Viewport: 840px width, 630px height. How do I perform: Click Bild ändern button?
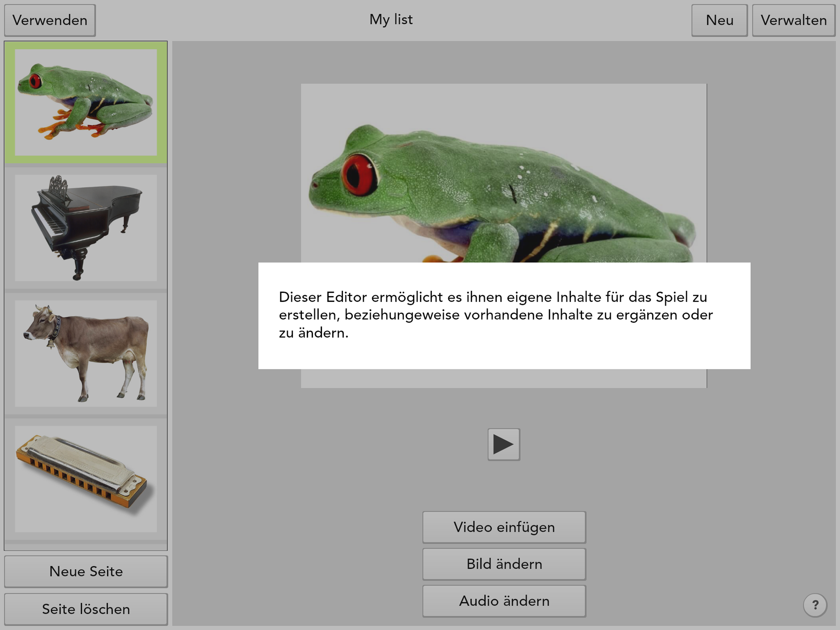(504, 564)
